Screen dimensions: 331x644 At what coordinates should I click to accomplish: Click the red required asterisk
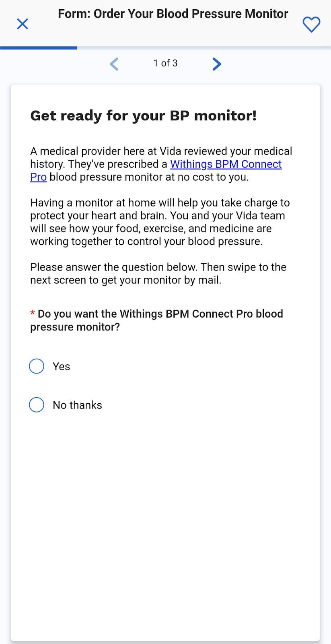pyautogui.click(x=33, y=314)
